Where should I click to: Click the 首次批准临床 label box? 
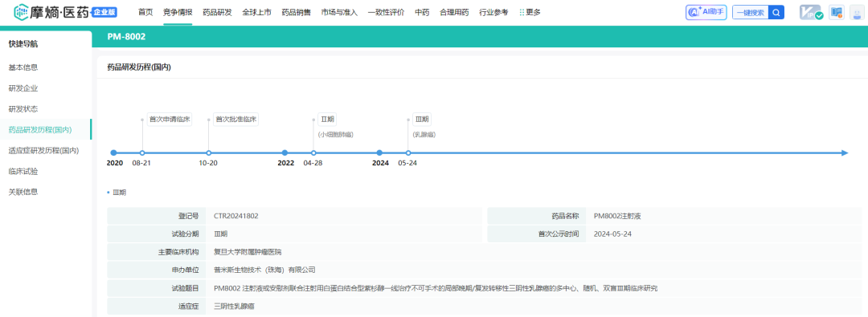(x=236, y=119)
